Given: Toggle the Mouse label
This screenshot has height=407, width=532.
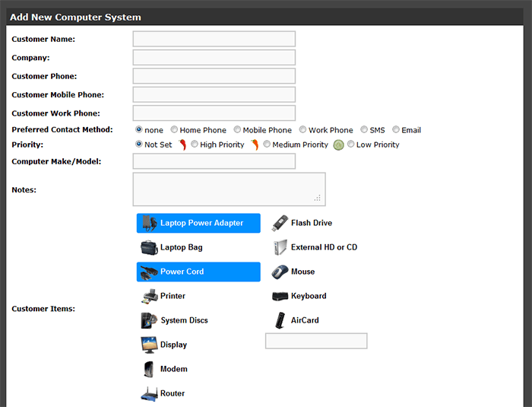Looking at the screenshot, I should [x=302, y=272].
